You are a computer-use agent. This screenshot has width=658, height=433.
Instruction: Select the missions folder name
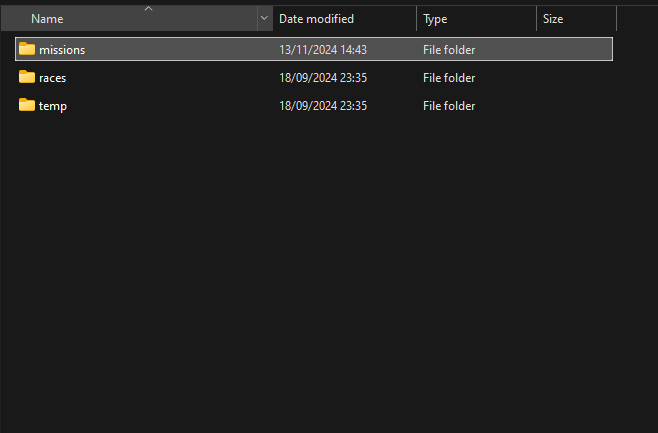[62, 50]
